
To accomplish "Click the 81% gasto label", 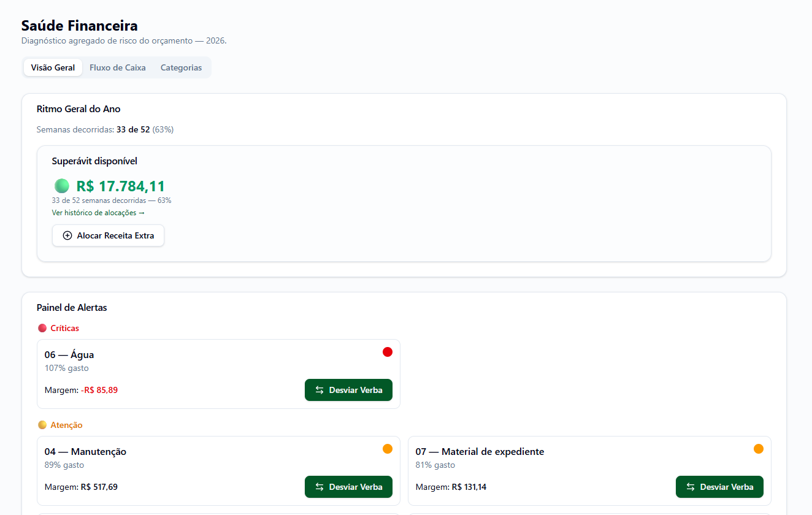I will 435,465.
